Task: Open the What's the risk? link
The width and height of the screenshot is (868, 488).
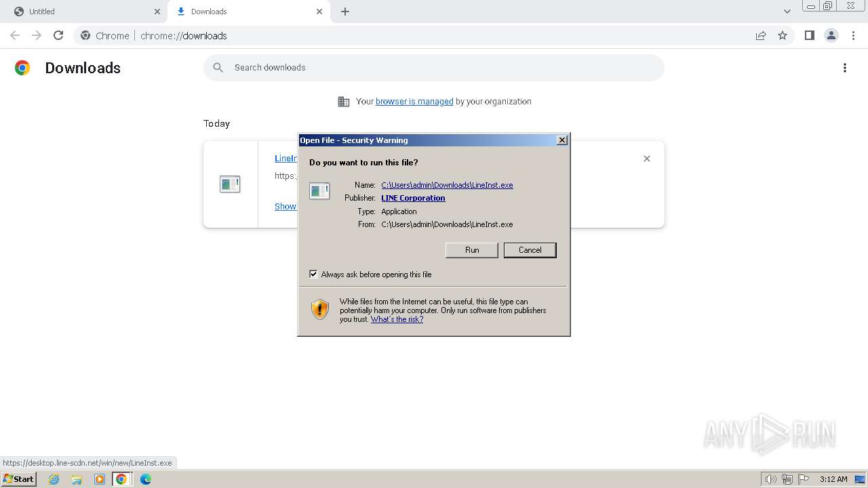Action: (x=397, y=319)
